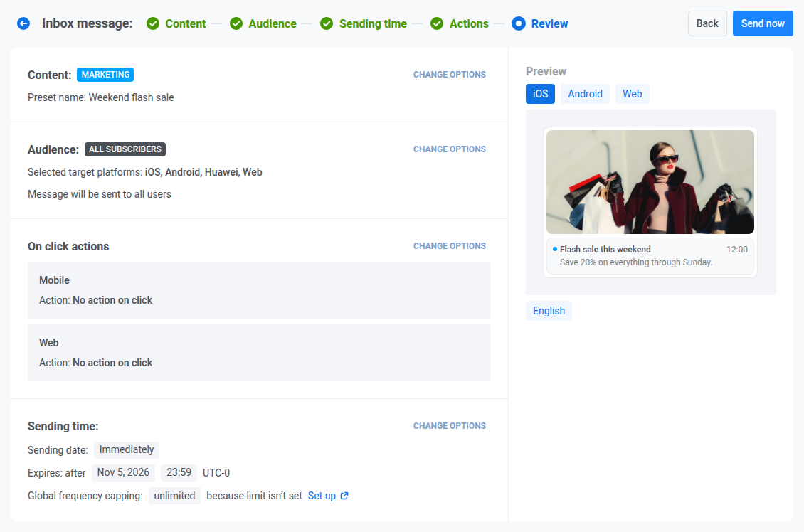Click the Selected target platforms text
Viewport: 804px width, 532px height.
click(x=144, y=172)
